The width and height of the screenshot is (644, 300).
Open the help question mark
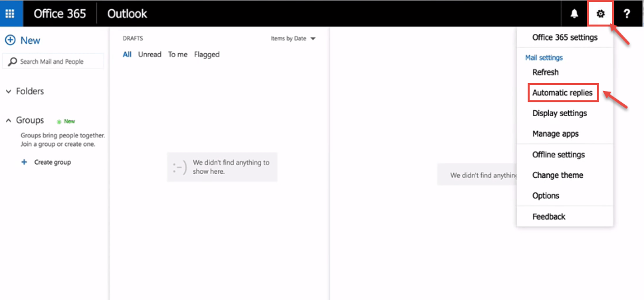click(x=627, y=14)
